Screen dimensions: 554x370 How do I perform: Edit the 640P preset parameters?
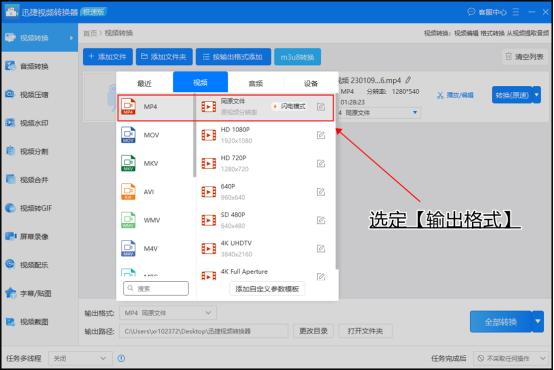[321, 192]
